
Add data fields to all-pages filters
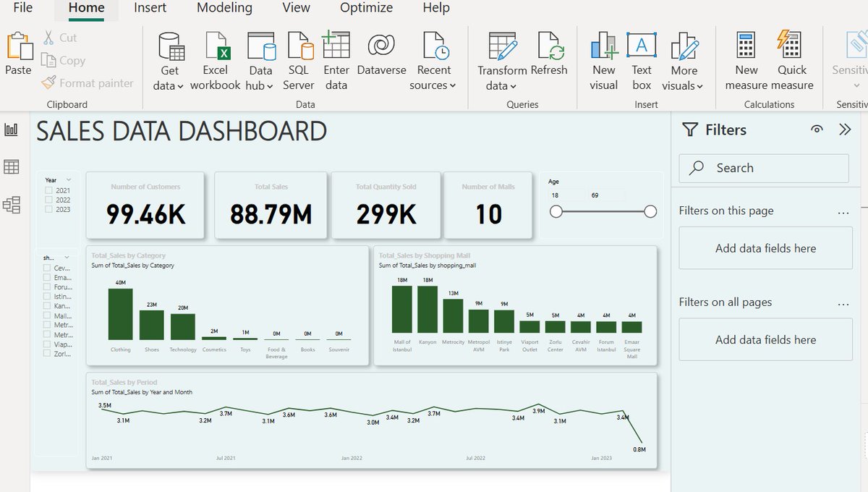coord(765,339)
